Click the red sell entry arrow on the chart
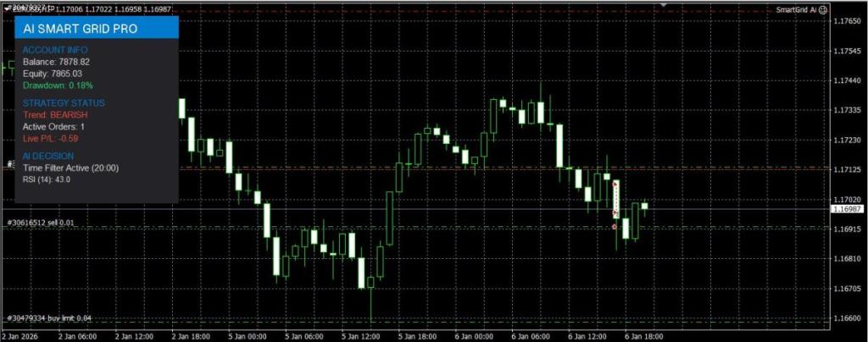This screenshot has width=868, height=342. (615, 184)
